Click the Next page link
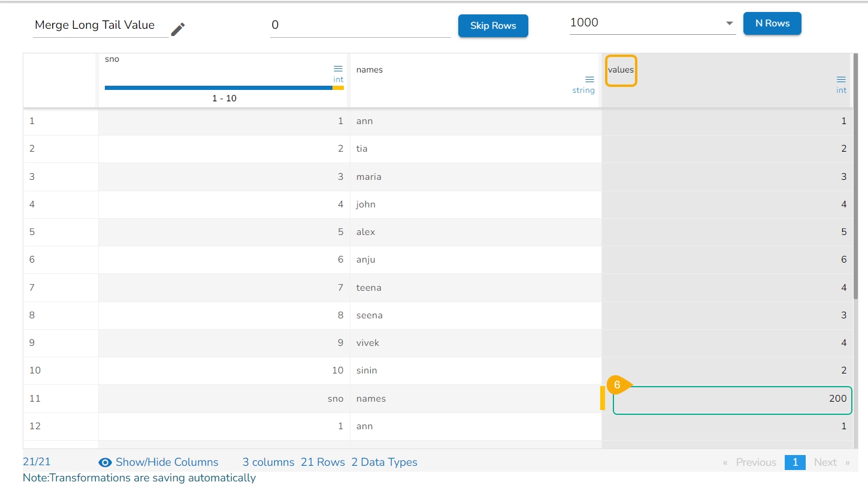 click(825, 462)
